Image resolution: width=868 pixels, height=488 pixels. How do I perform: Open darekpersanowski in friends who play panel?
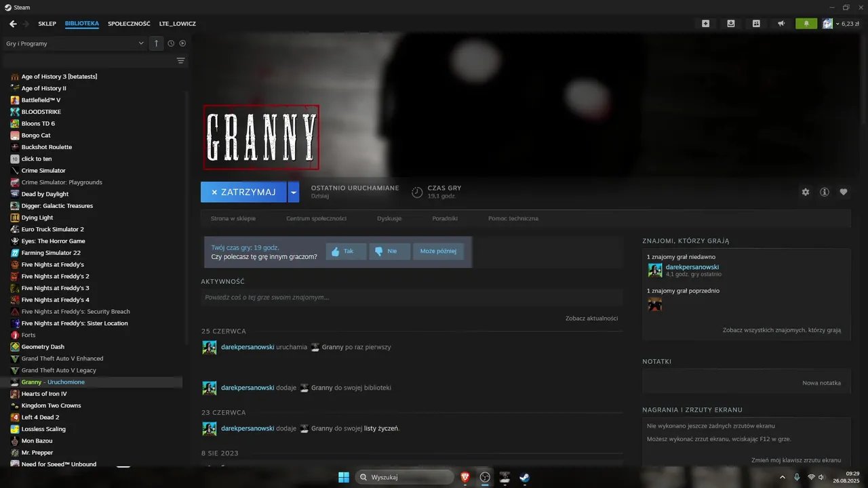click(x=692, y=267)
